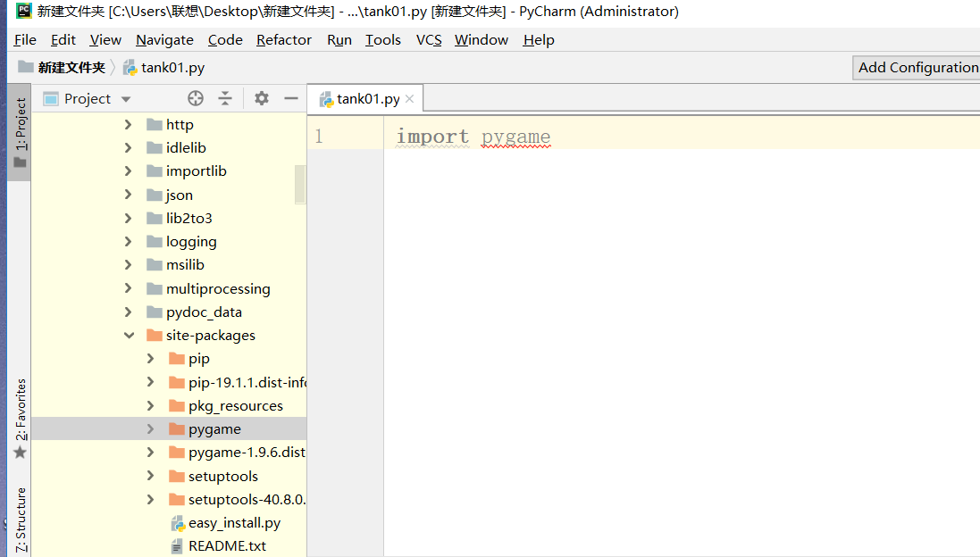
Task: Click tank01.py in the navigation breadcrumb
Action: [172, 68]
